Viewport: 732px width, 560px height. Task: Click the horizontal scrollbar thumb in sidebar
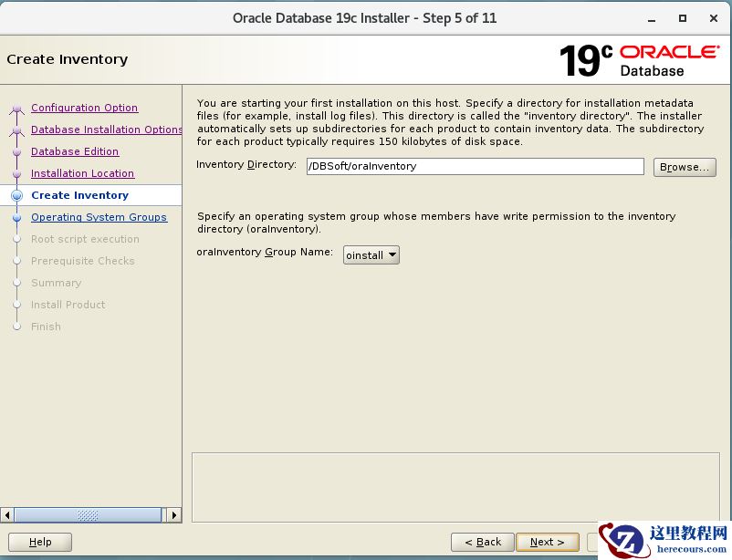click(x=88, y=515)
